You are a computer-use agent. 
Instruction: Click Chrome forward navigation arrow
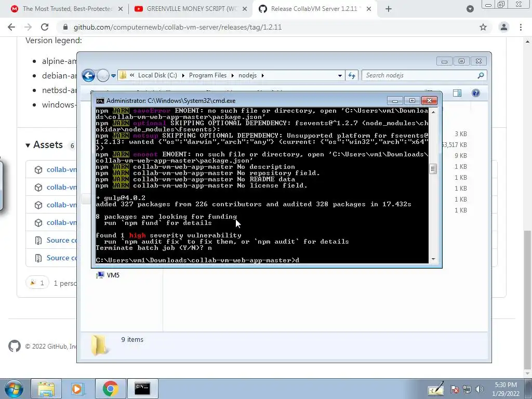tap(28, 27)
